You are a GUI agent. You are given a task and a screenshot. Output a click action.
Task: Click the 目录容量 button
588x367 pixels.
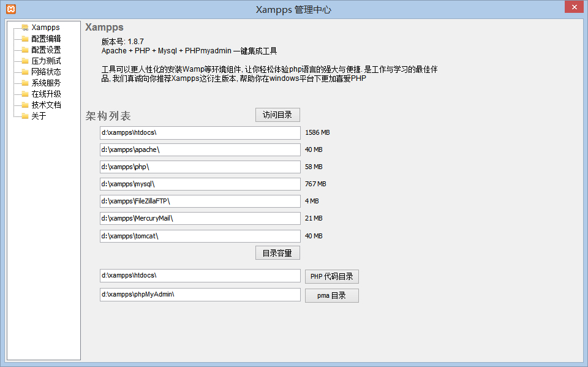[x=277, y=253]
